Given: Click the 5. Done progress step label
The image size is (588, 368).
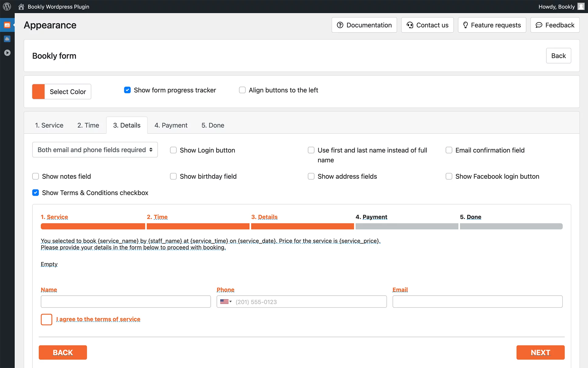Looking at the screenshot, I should (470, 217).
